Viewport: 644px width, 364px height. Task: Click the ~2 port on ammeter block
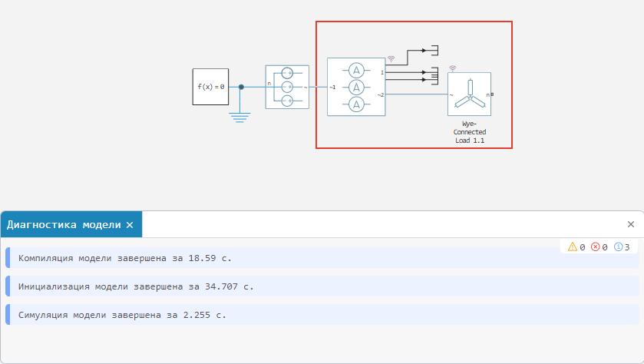pos(381,95)
